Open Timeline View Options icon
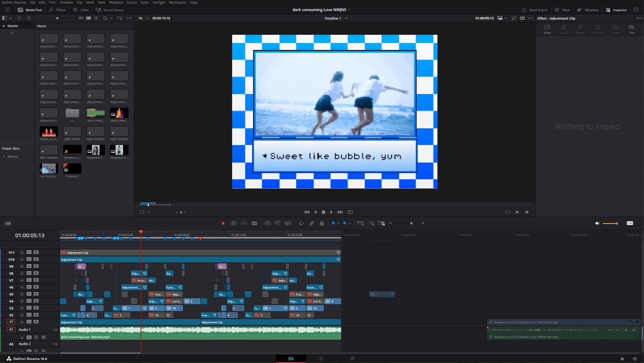 tap(8, 223)
